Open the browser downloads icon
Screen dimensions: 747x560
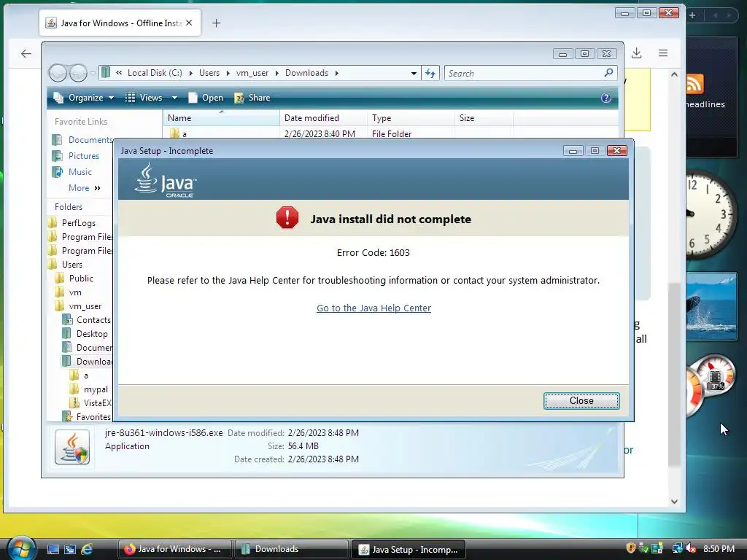click(x=636, y=53)
